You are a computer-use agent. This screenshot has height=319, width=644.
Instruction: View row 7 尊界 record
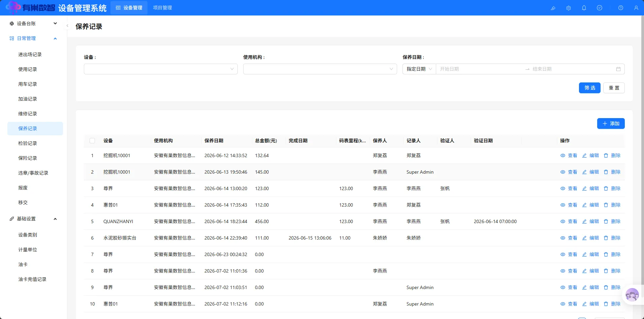(569, 254)
